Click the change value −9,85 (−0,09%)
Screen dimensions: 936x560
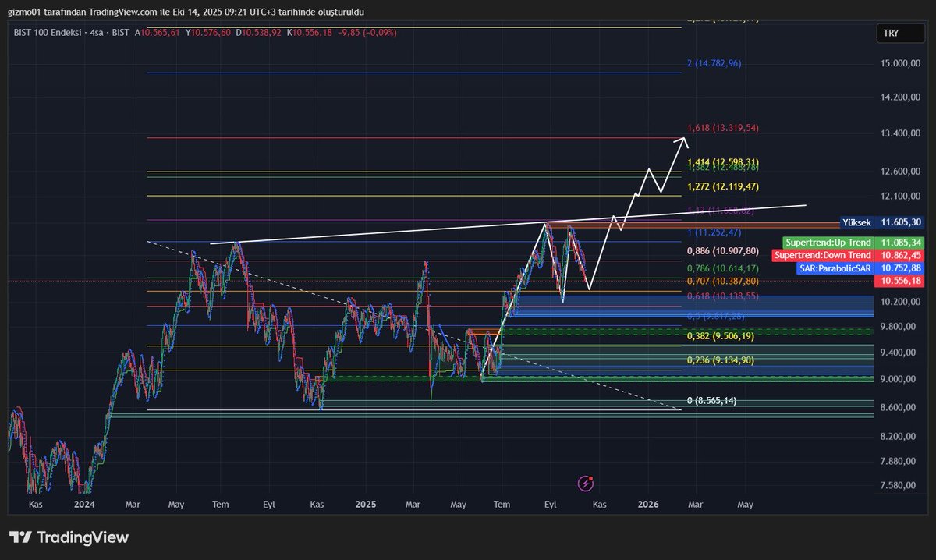click(368, 33)
